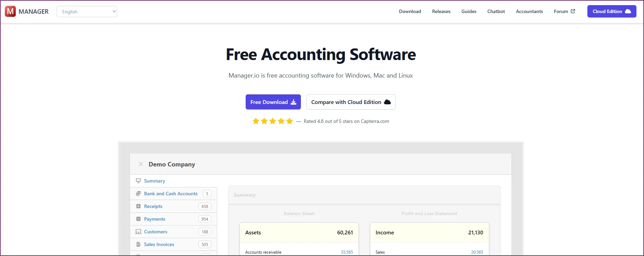Go to the Accountants page

pos(529,11)
